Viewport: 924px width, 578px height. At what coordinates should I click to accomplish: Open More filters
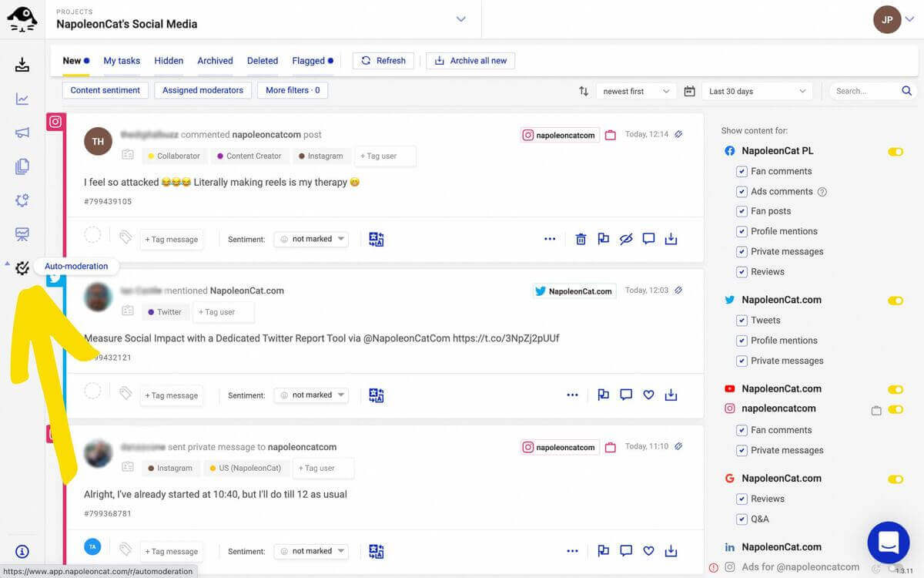pyautogui.click(x=293, y=90)
